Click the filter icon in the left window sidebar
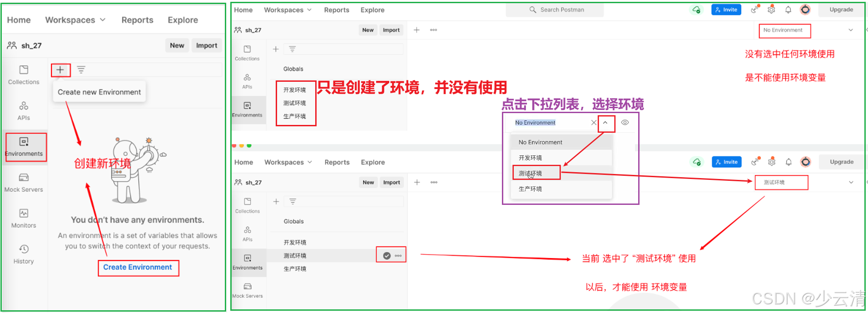 (81, 70)
